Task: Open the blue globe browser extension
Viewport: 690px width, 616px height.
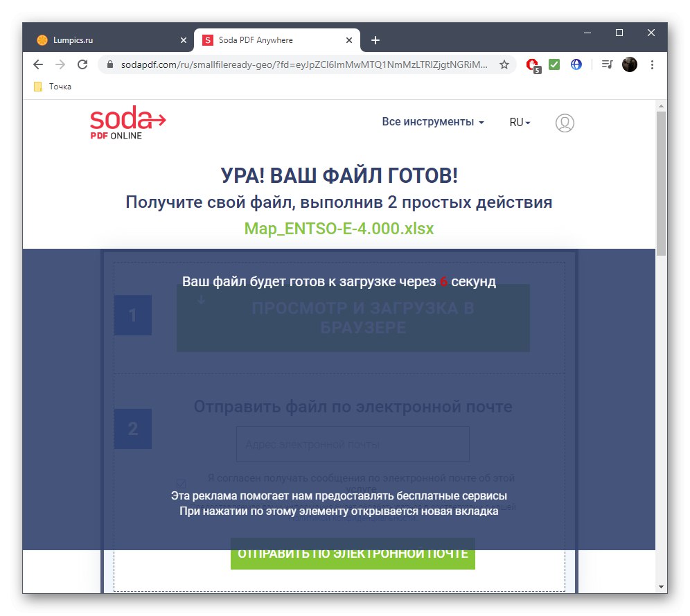Action: click(x=576, y=64)
